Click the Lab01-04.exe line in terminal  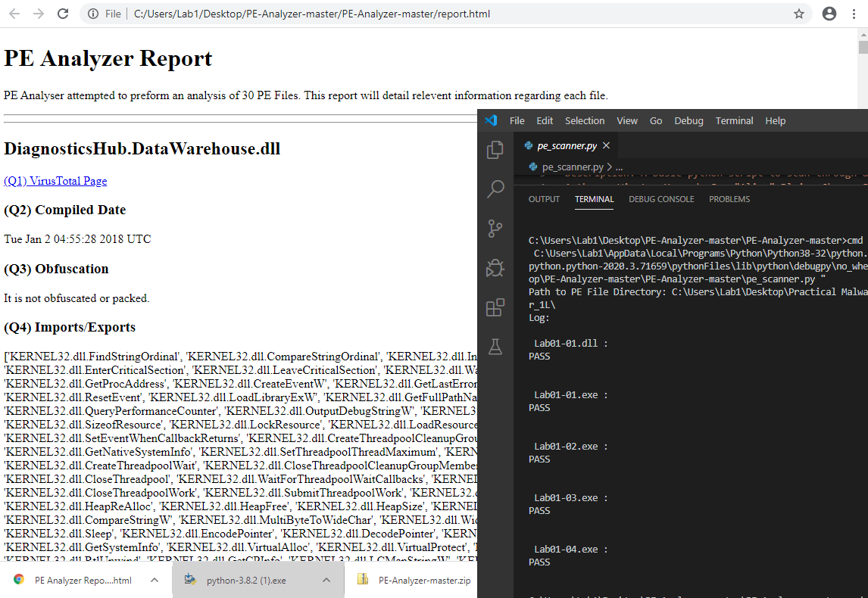click(x=571, y=549)
